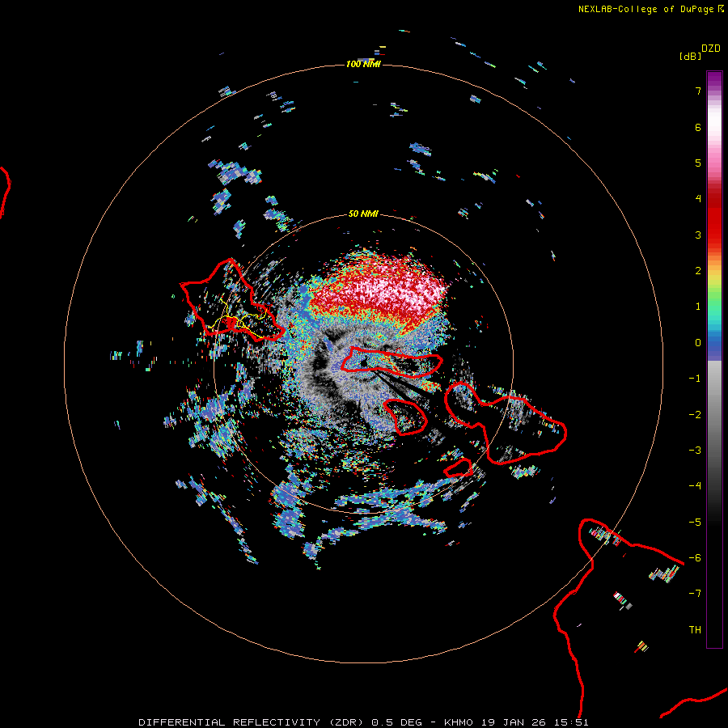This screenshot has width=728, height=728.
Task: Click the 4 value on the color scale
Action: (698, 199)
